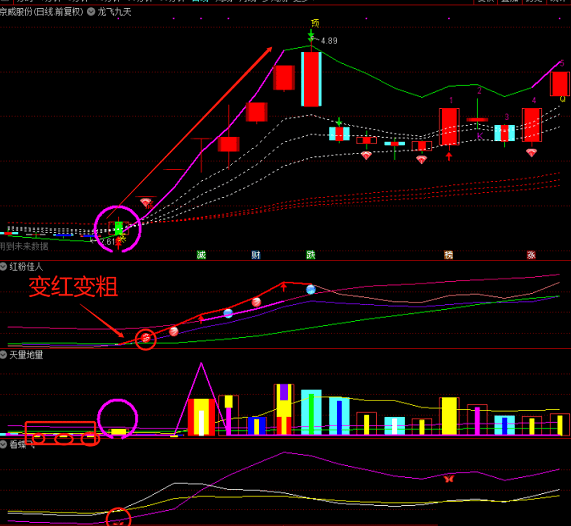Click the volume bar with purple top segment
This screenshot has height=526, width=571.
pos(284,409)
